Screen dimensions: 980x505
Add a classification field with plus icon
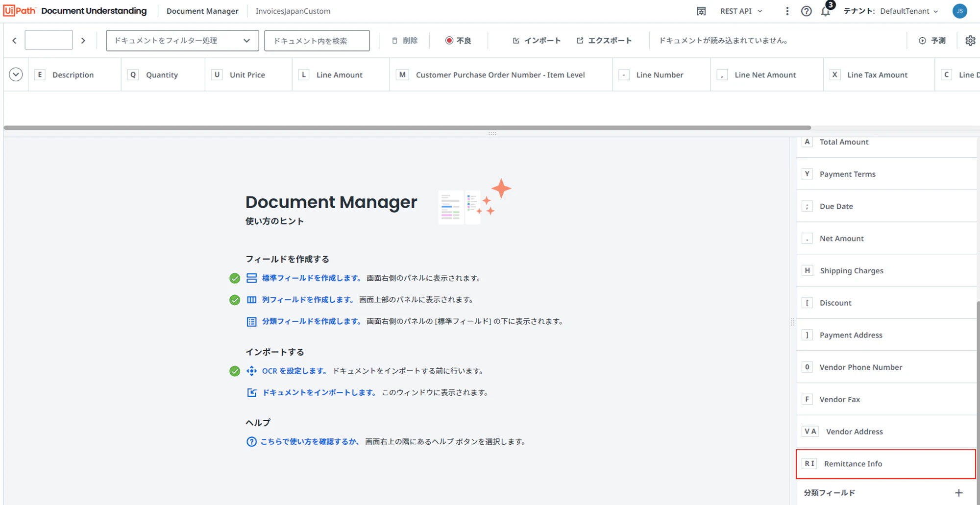coord(959,493)
